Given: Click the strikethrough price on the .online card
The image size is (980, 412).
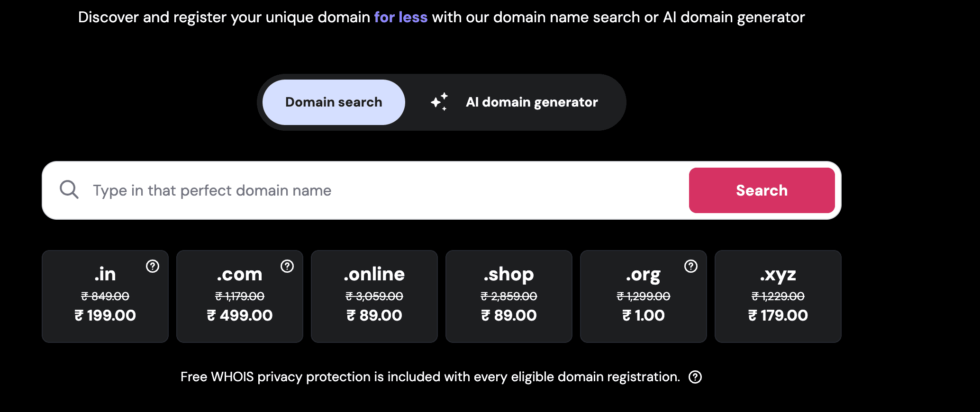Looking at the screenshot, I should (374, 296).
